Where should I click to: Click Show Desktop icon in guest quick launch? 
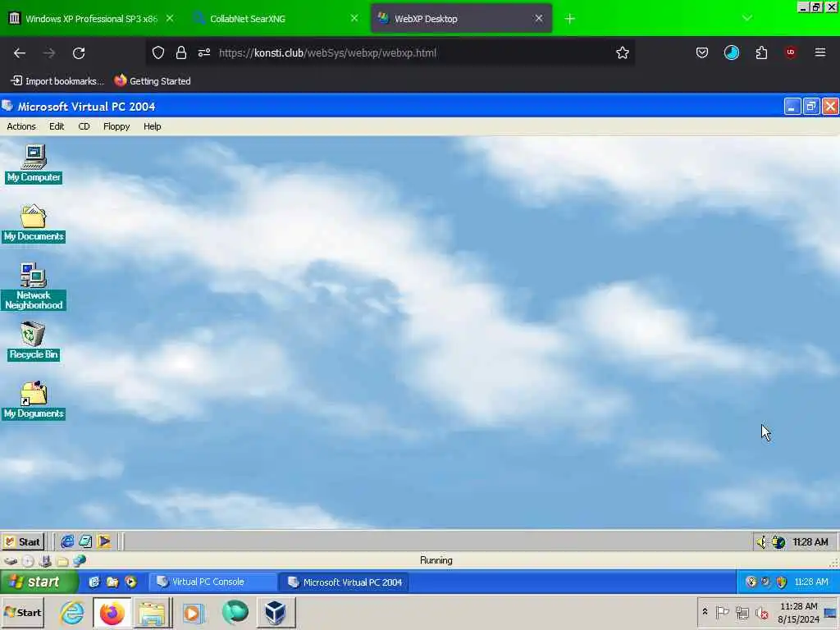(85, 541)
